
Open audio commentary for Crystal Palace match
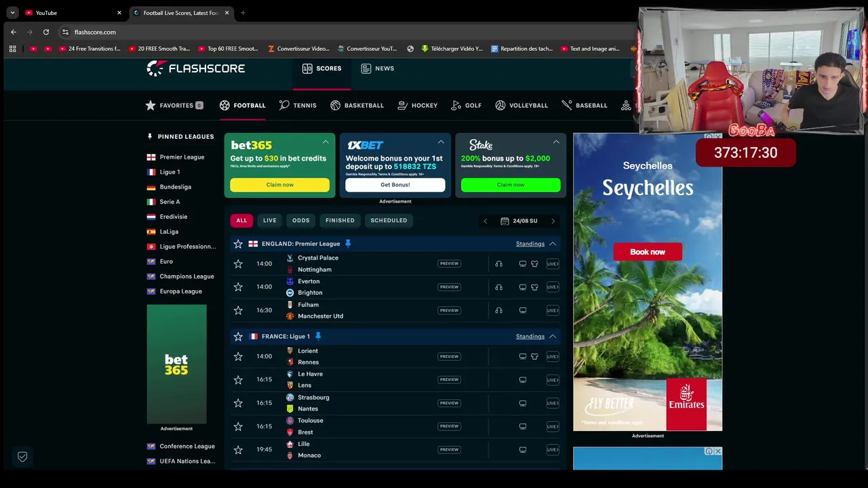click(498, 264)
